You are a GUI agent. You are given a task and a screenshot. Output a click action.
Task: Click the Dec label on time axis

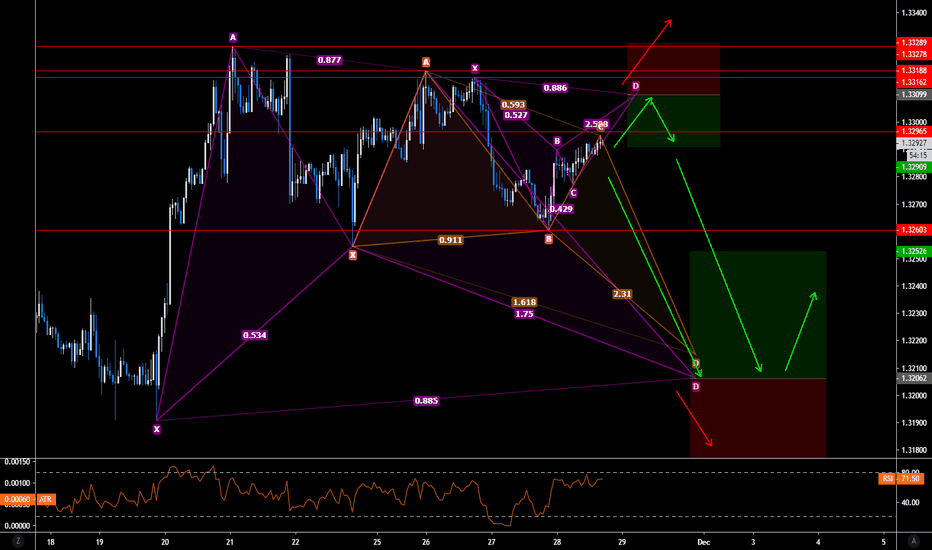[x=701, y=541]
